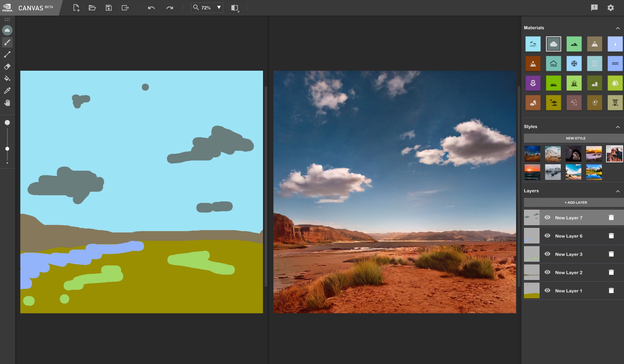Image resolution: width=624 pixels, height=364 pixels.
Task: Collapse the Styles panel
Action: (x=617, y=127)
